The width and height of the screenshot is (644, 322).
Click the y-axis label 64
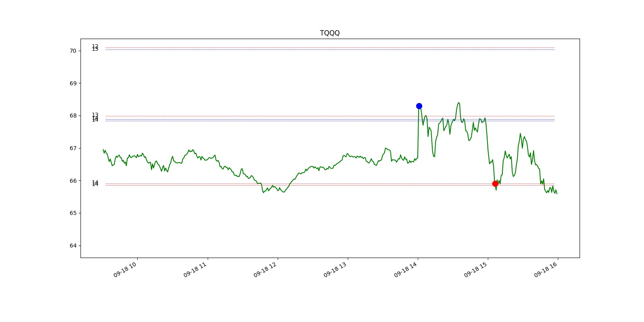73,246
